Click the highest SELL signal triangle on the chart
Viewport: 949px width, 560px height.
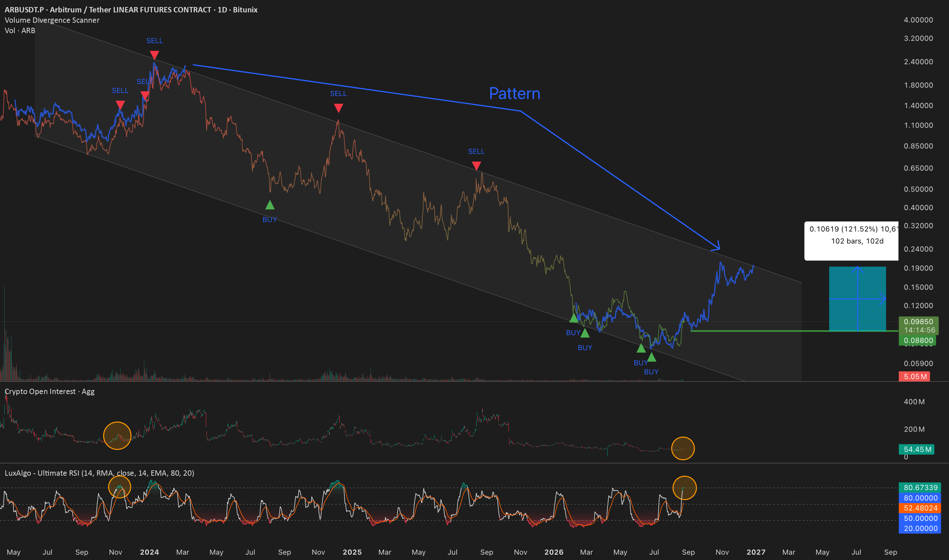[154, 56]
